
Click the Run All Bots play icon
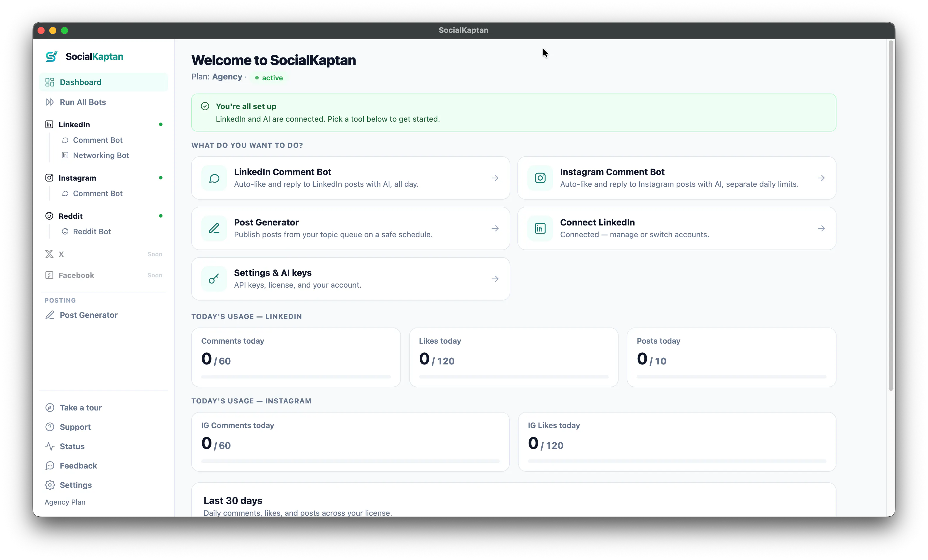50,102
